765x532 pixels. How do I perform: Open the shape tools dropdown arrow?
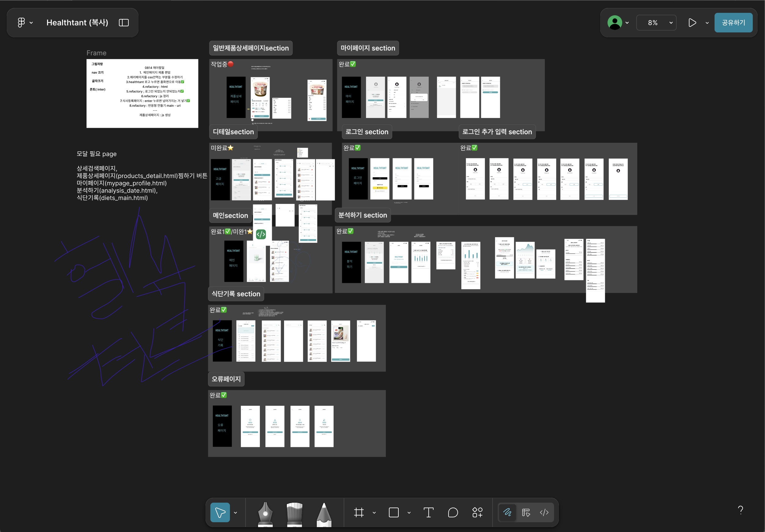click(x=409, y=513)
